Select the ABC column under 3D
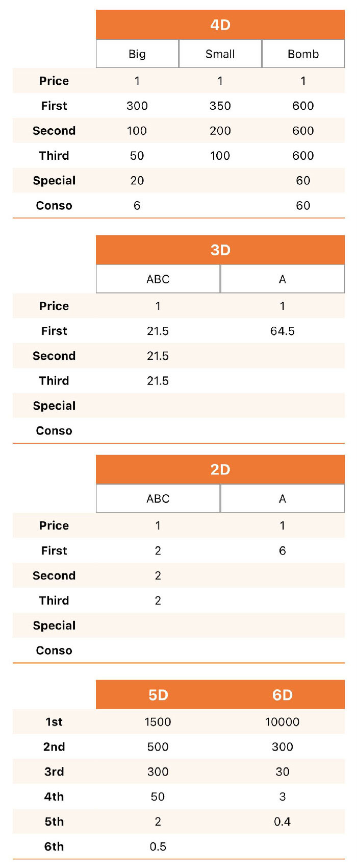The width and height of the screenshot is (357, 868). coord(158,279)
